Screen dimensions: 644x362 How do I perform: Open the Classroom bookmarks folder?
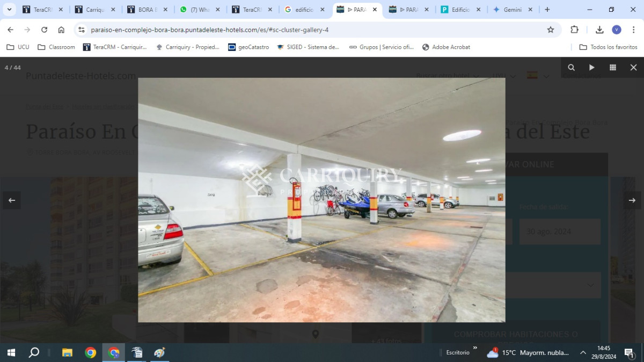[x=56, y=47]
